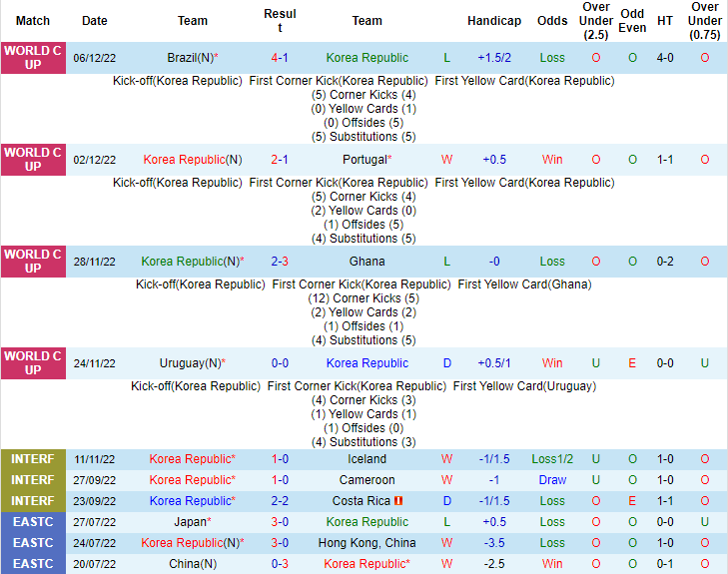This screenshot has width=728, height=574.
Task: Open the Portugal team link
Action: point(364,160)
